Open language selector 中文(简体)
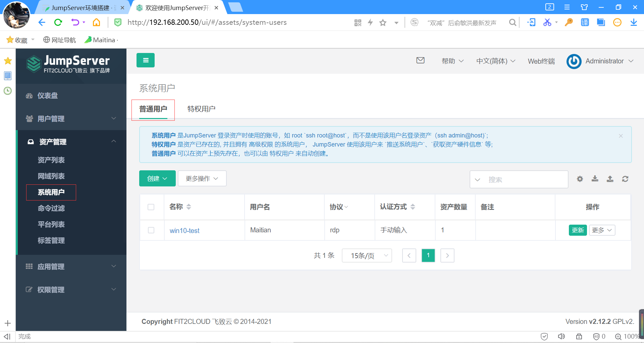Viewport: 644px width, 343px height. [x=496, y=61]
